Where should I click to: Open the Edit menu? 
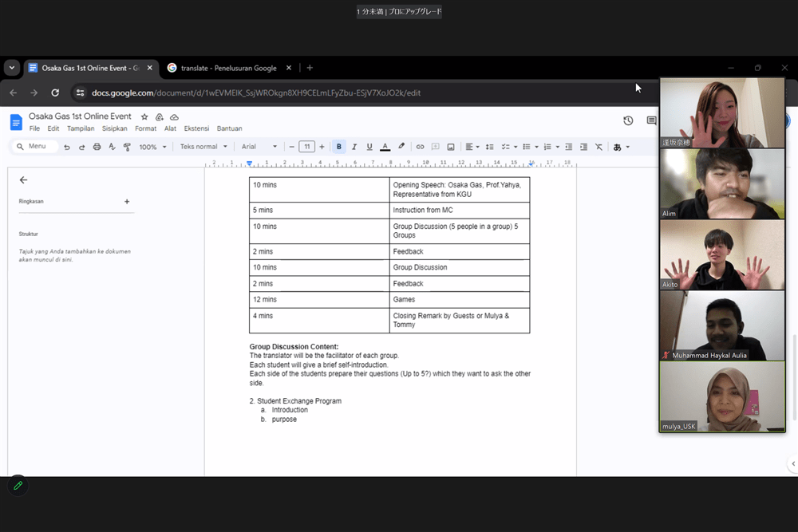53,128
